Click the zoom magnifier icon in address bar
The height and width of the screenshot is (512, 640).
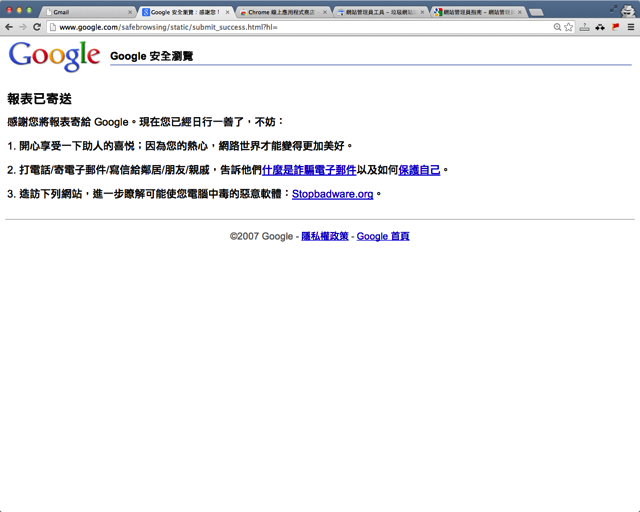557,27
